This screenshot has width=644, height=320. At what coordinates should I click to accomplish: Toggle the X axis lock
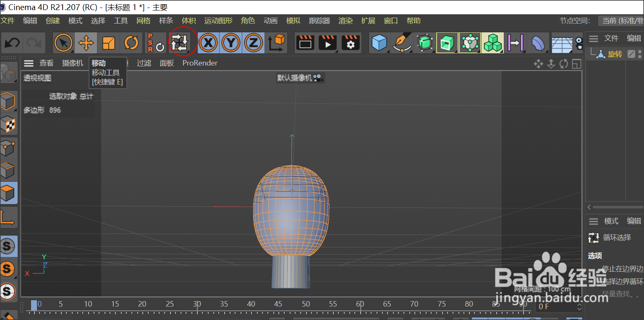208,42
